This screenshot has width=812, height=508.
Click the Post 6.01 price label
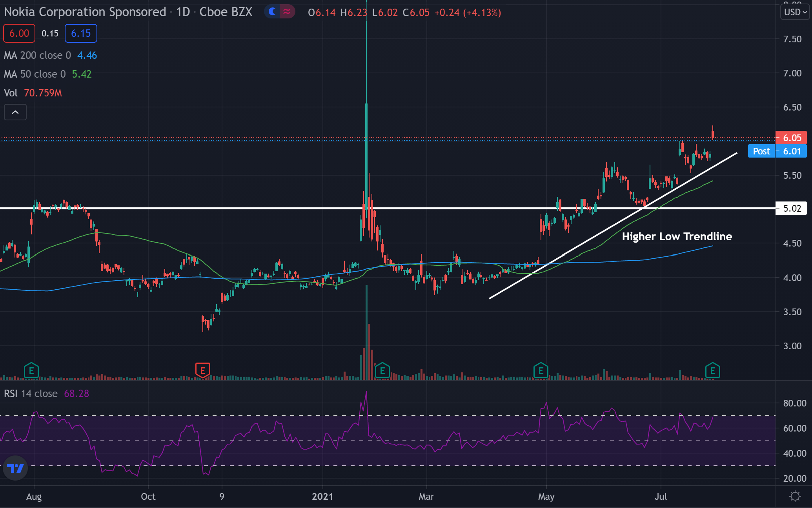(777, 151)
